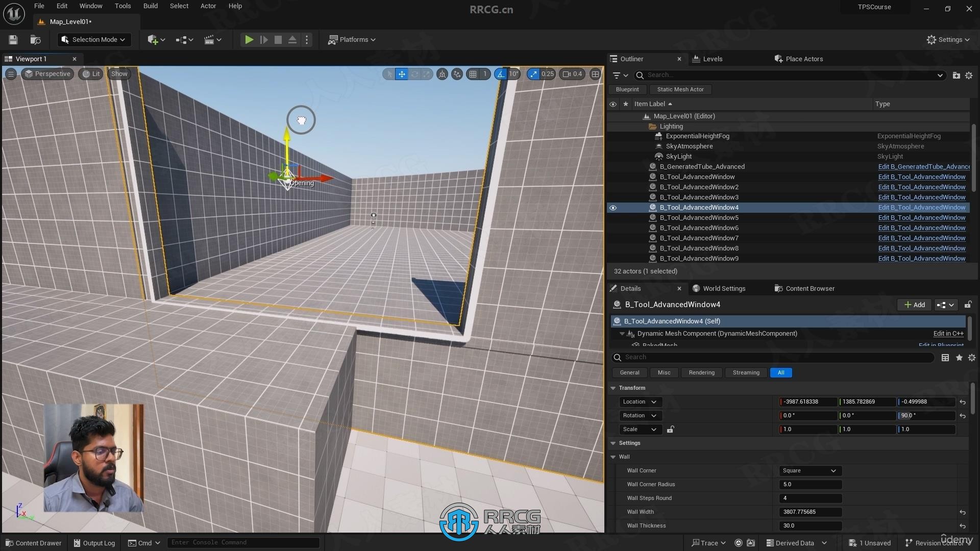This screenshot has width=980, height=551.
Task: Click the Blueprint filter chip
Action: pyautogui.click(x=627, y=90)
